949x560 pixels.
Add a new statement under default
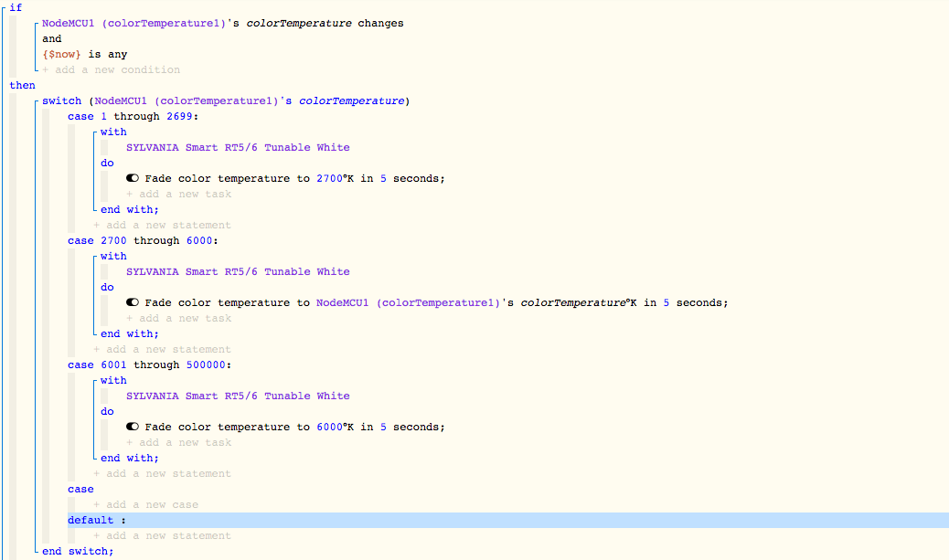162,536
